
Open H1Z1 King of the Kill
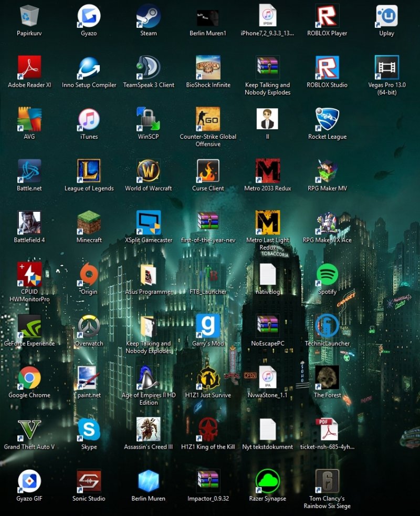[x=208, y=429]
